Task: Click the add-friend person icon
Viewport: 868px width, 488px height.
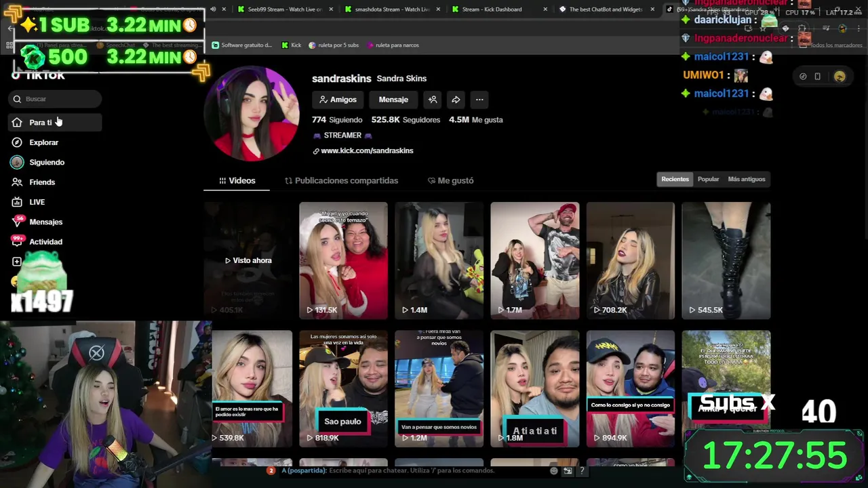Action: [x=433, y=100]
